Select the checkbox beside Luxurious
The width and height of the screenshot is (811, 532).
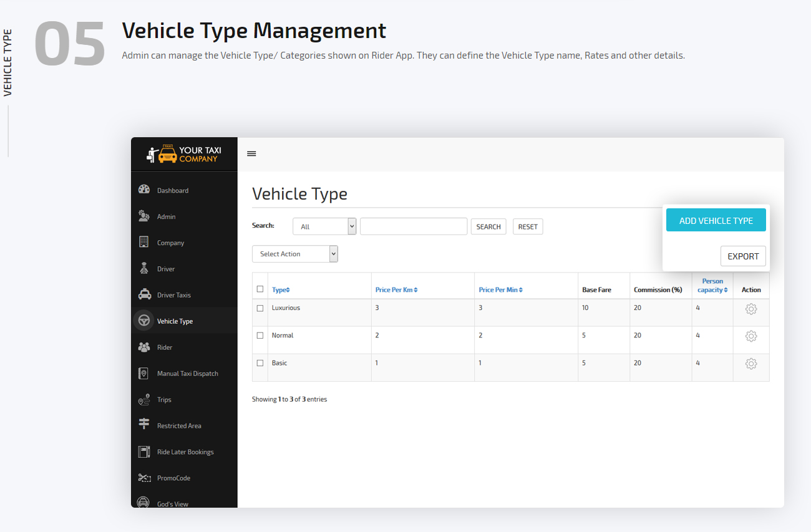(x=260, y=307)
